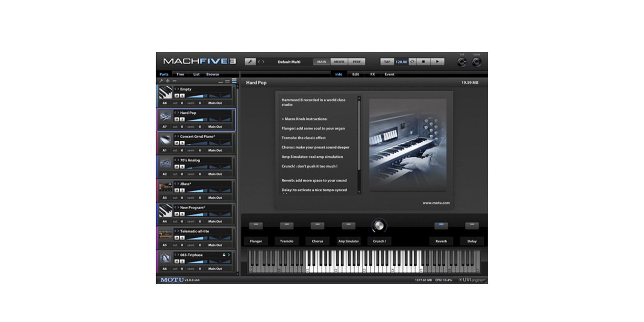
Task: Open the Main Out menu for part A4
Action: (x=215, y=222)
